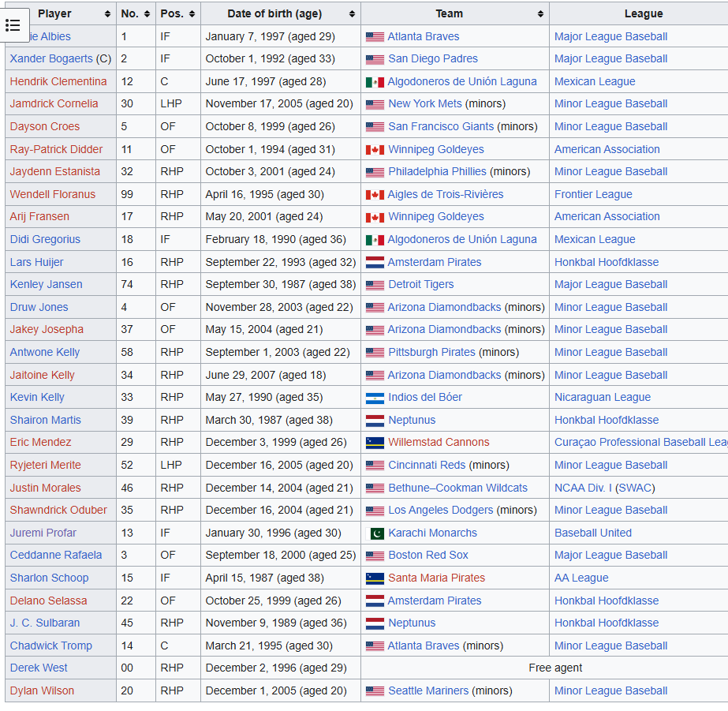The width and height of the screenshot is (728, 711).
Task: Click the Nicaragua flag beside Indios del Bóer
Action: (375, 398)
